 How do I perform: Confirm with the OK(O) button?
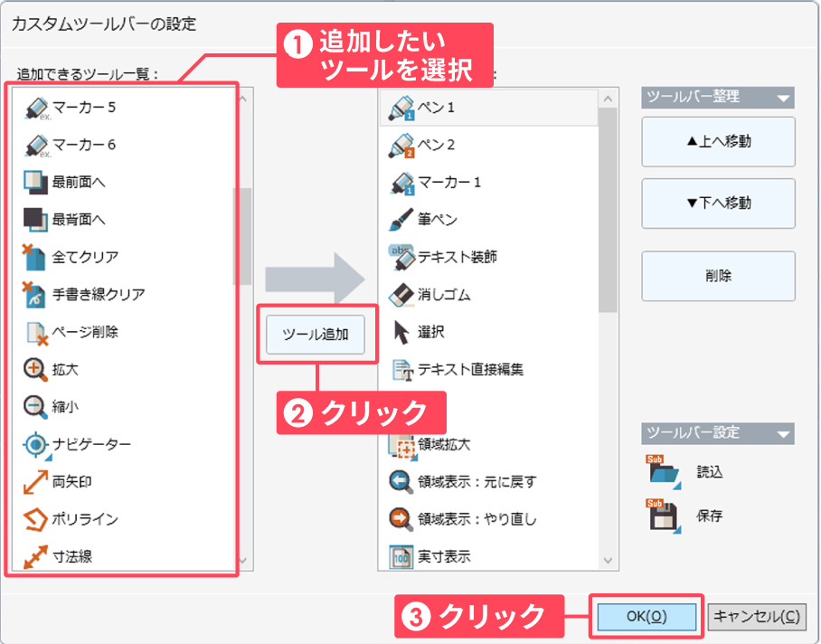coord(646,617)
